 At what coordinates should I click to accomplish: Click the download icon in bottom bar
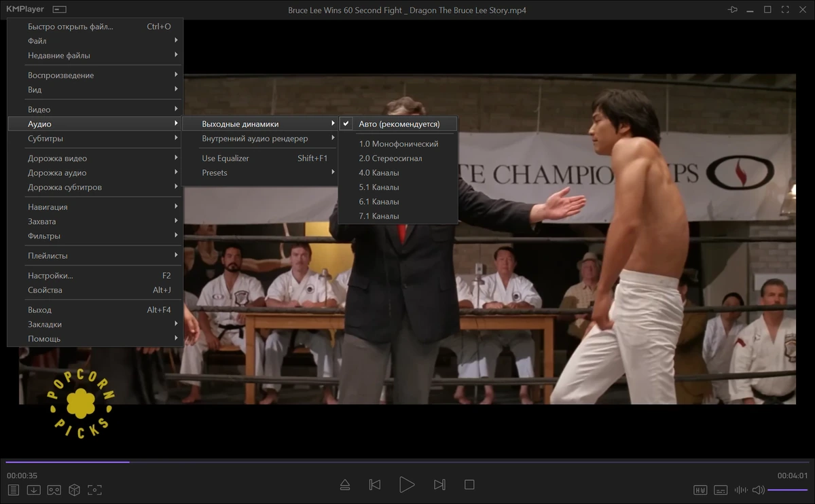coord(33,490)
